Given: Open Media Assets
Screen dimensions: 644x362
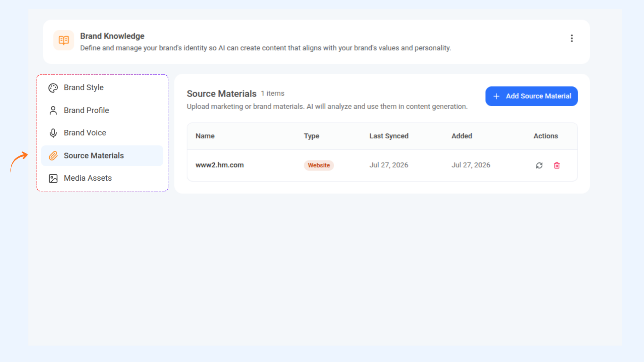Looking at the screenshot, I should click(102, 178).
